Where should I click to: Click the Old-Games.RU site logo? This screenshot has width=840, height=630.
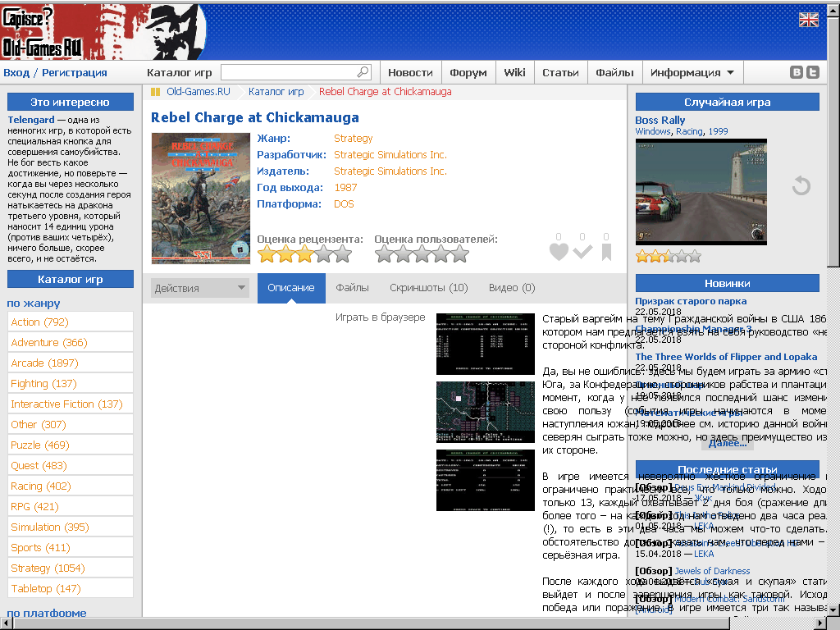pos(103,32)
